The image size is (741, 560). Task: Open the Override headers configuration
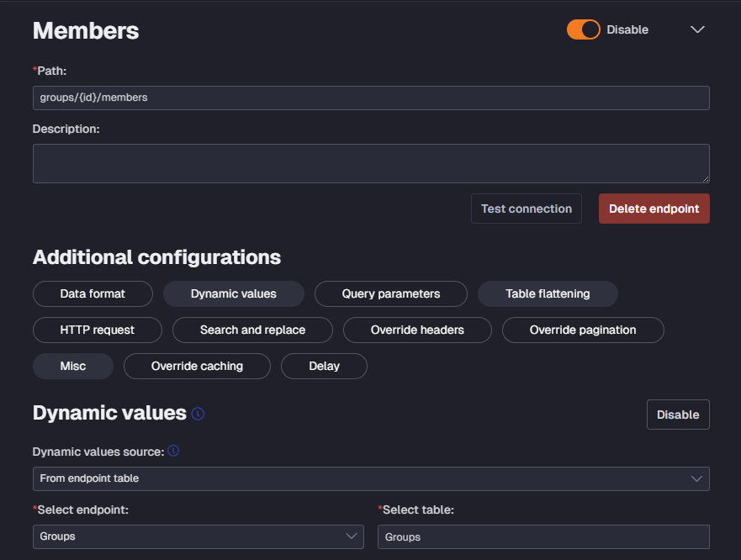[417, 330]
